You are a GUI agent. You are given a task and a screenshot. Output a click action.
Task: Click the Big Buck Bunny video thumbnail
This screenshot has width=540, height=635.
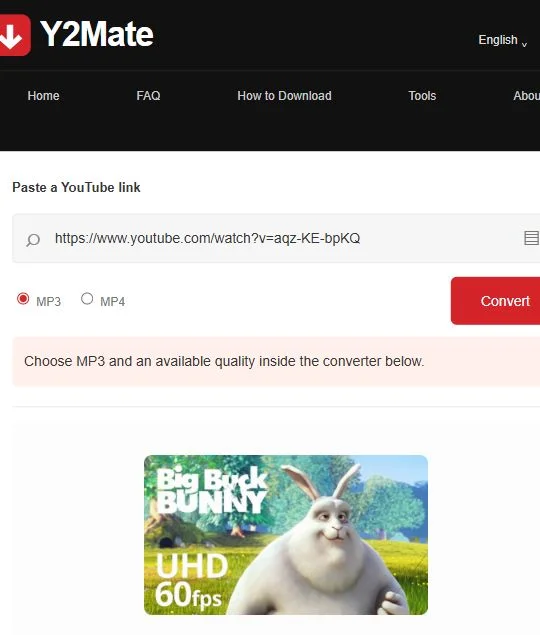286,535
